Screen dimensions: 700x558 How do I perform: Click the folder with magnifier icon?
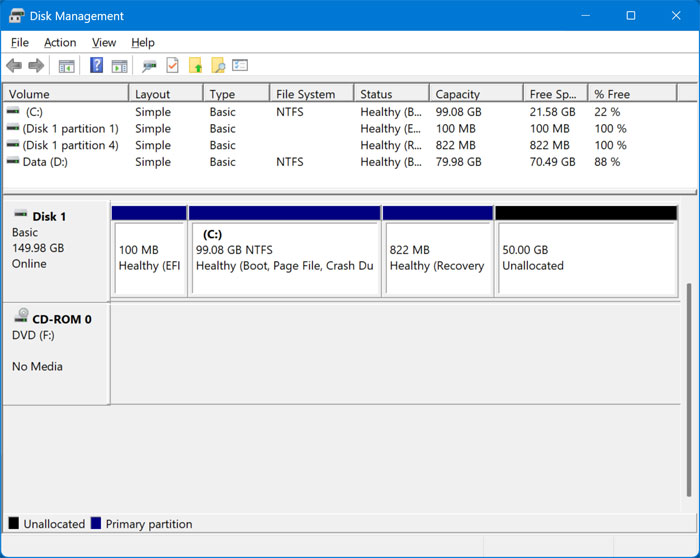pyautogui.click(x=218, y=65)
